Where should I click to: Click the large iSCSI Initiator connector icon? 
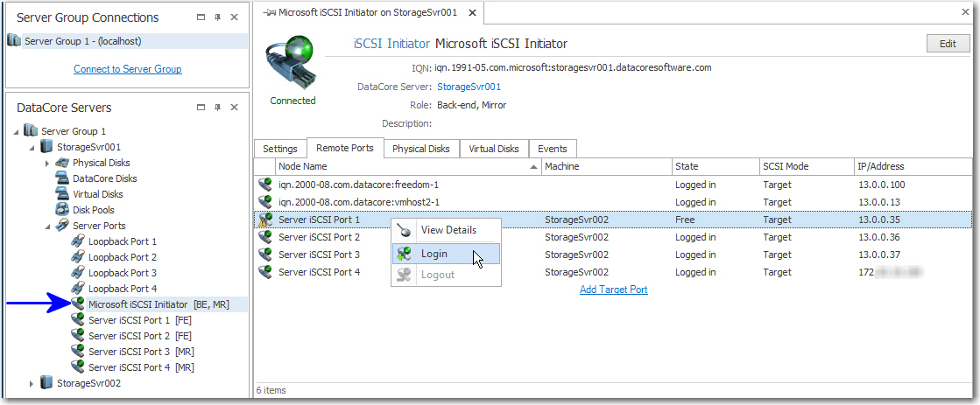click(293, 64)
